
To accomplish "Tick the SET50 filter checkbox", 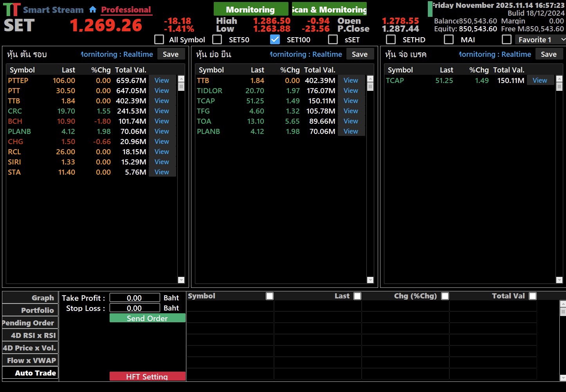I will point(217,40).
